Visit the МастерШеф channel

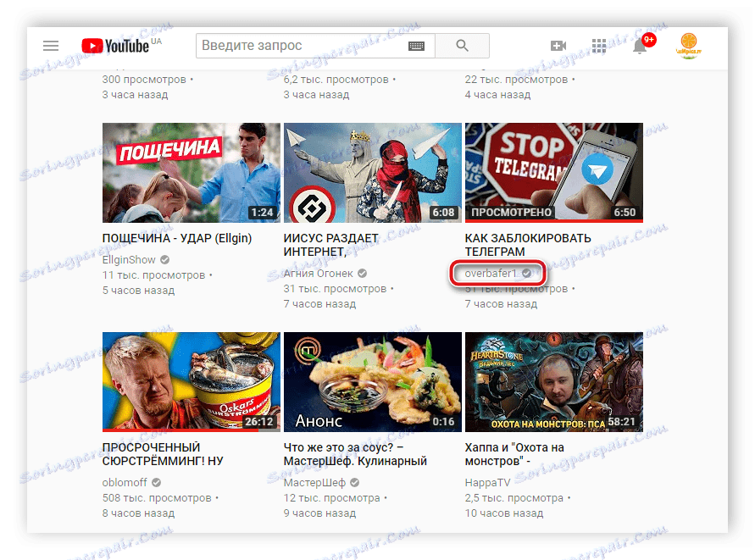click(314, 482)
